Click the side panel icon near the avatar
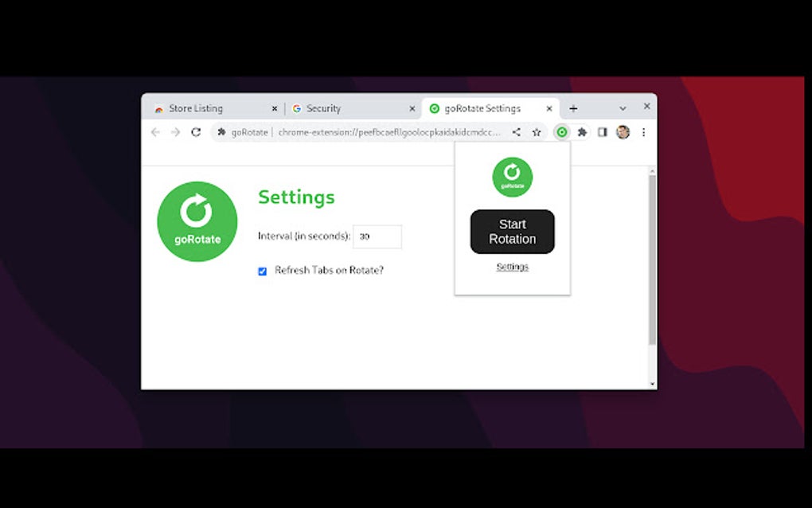 [x=602, y=132]
